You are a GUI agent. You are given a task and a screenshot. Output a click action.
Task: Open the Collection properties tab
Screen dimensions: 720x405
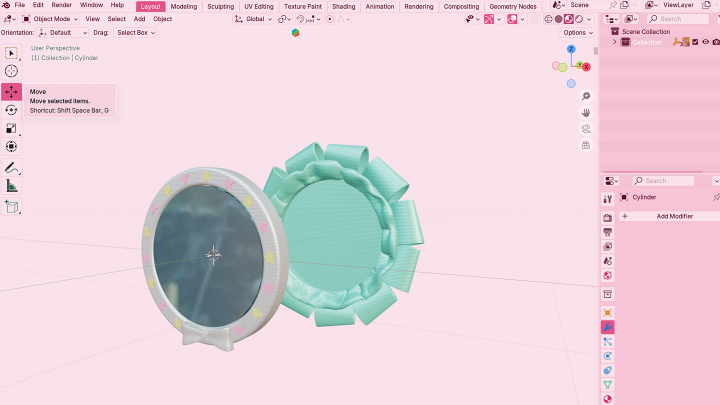(x=608, y=294)
